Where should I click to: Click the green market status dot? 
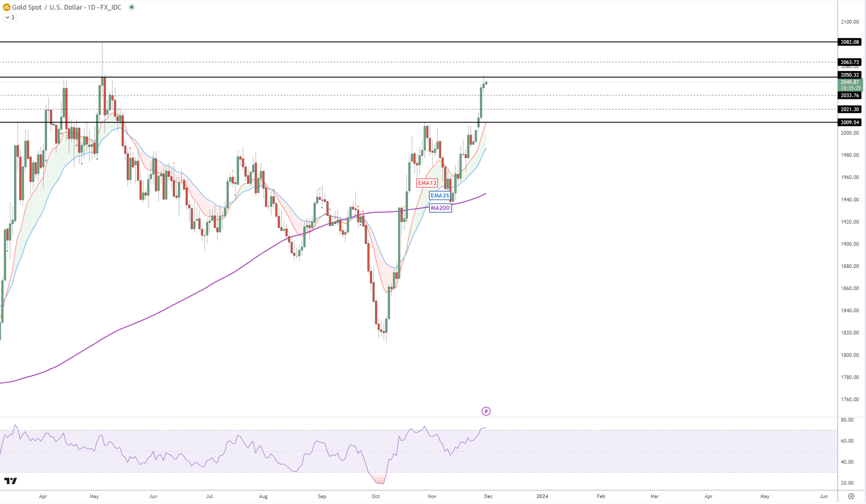pyautogui.click(x=131, y=7)
